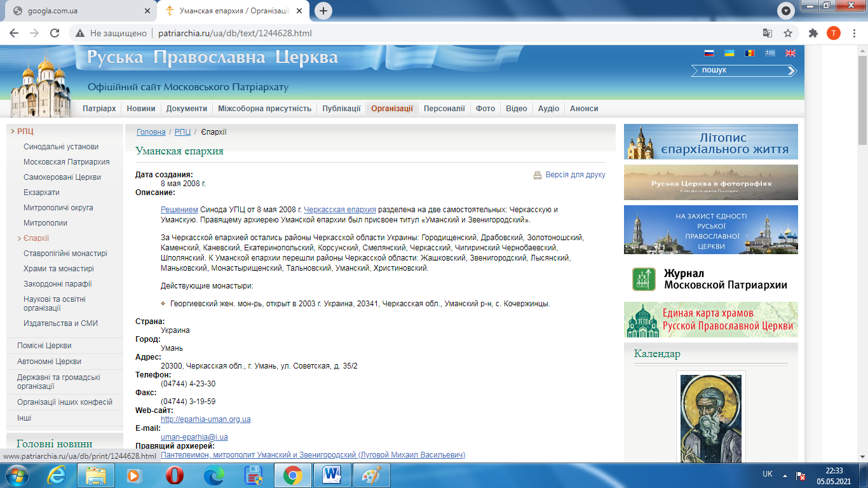Click the not-secure warning triangle icon
Viewport: 868px width, 488px height.
pos(80,33)
